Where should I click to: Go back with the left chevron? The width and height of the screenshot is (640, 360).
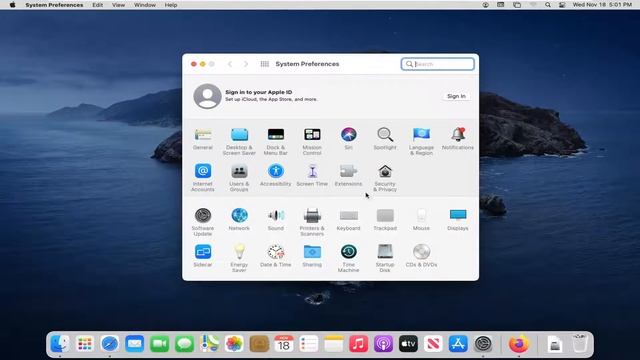pos(230,64)
